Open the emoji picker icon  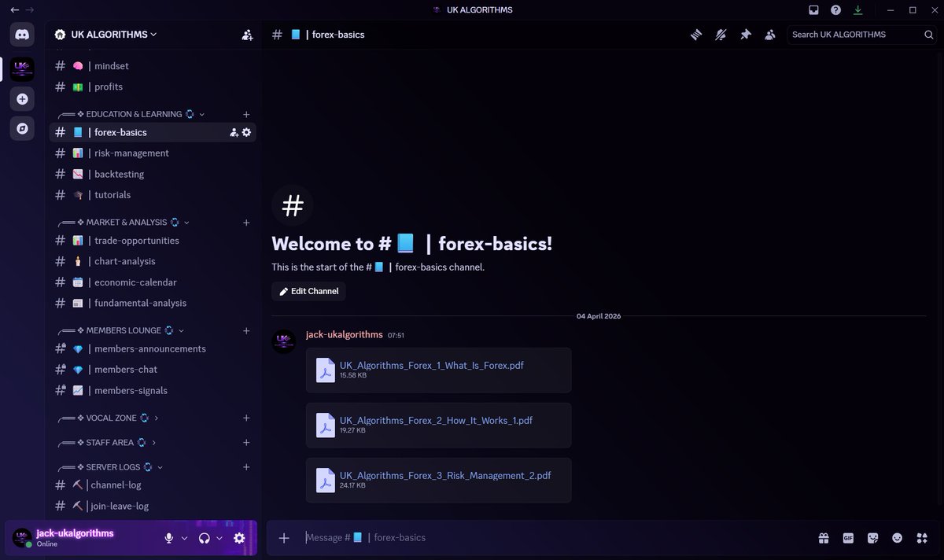coord(897,538)
